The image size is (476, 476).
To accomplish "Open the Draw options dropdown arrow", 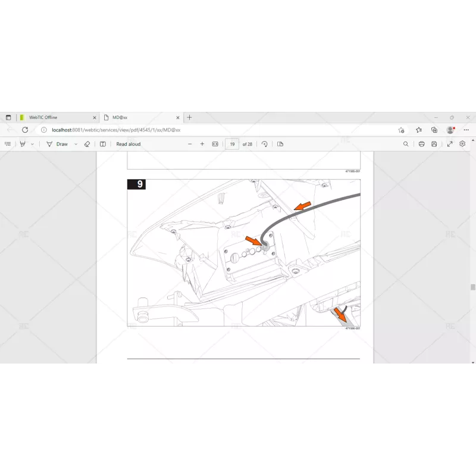I will [76, 144].
